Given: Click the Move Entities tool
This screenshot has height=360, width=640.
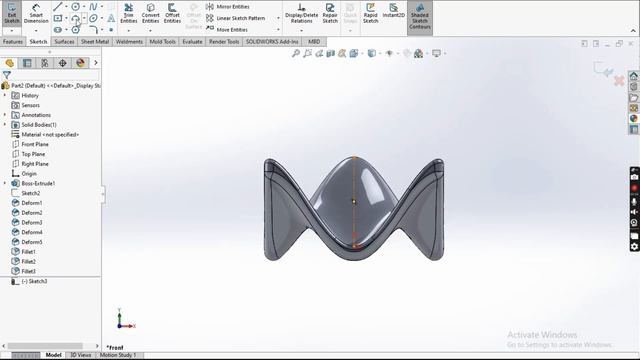Looking at the screenshot, I should tap(227, 30).
